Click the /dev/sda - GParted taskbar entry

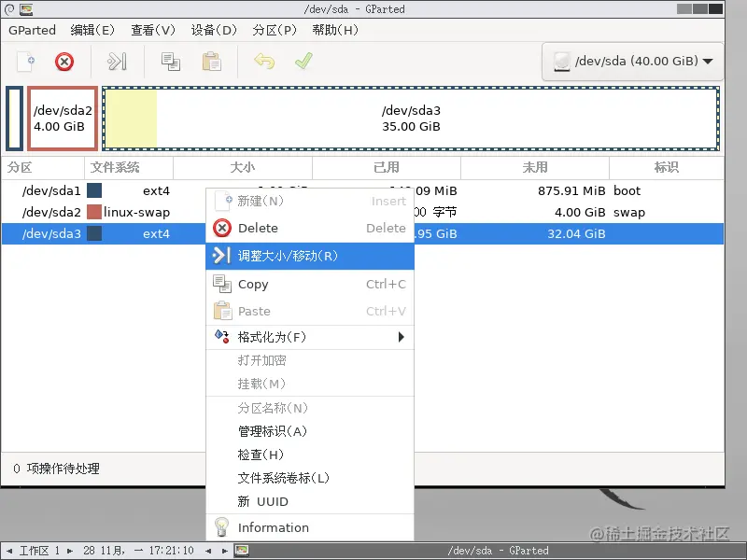point(498,551)
